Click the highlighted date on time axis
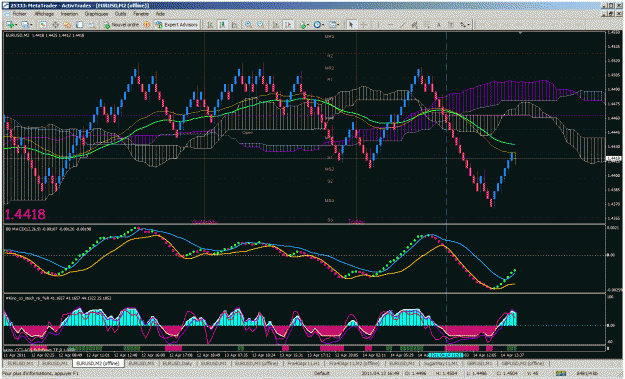 click(446, 355)
